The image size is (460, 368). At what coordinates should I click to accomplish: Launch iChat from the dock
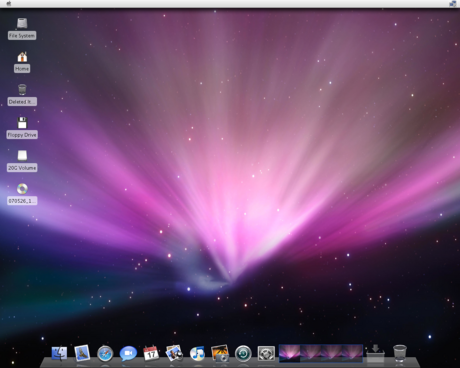pyautogui.click(x=128, y=353)
